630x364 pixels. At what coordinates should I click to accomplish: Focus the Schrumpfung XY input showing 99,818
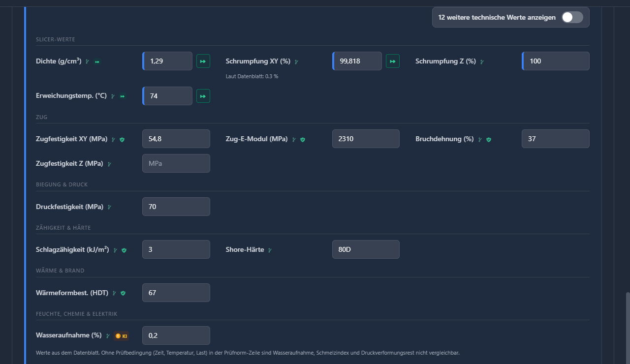pos(357,61)
